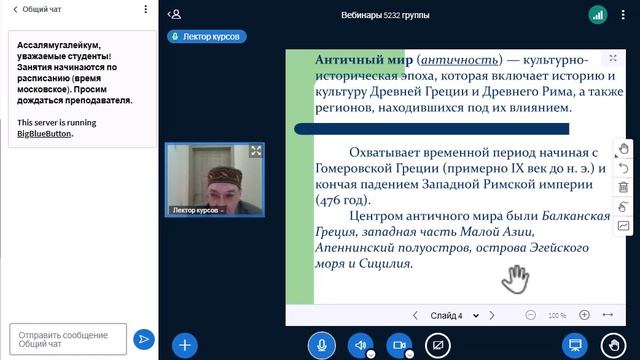Click the Отправить сообщение input field
The width and height of the screenshot is (640, 360).
[68, 339]
